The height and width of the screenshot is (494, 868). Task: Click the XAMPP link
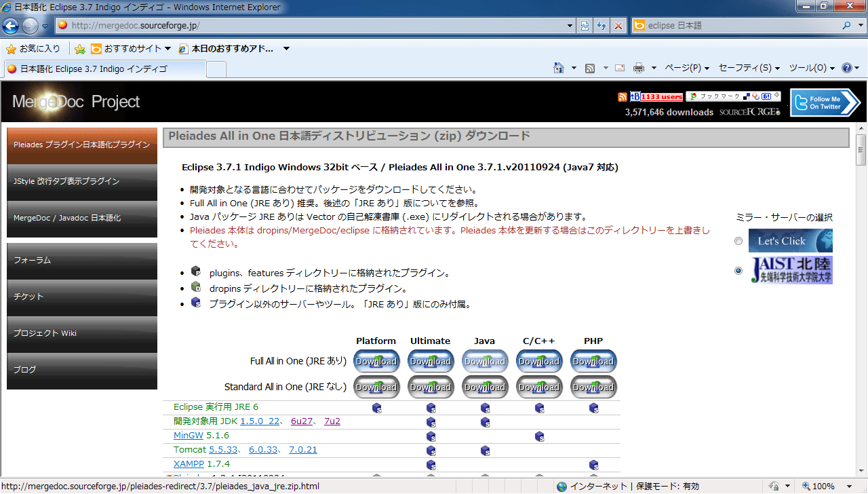189,464
